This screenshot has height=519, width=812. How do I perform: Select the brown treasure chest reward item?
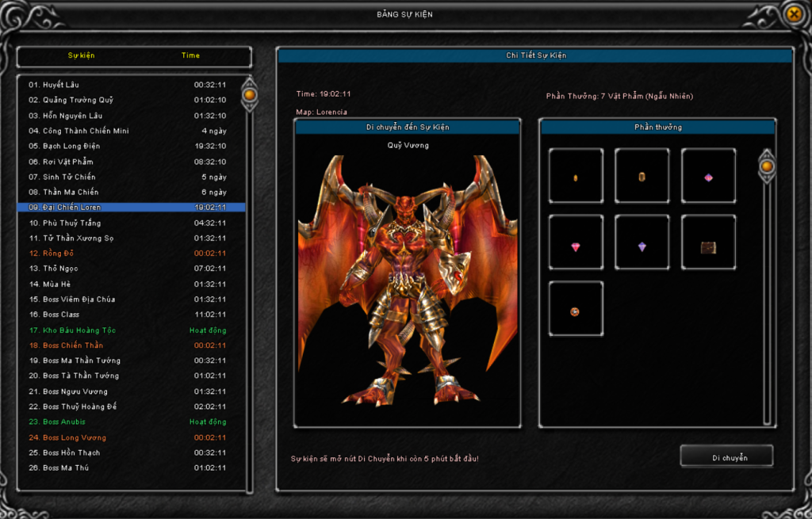(x=708, y=247)
